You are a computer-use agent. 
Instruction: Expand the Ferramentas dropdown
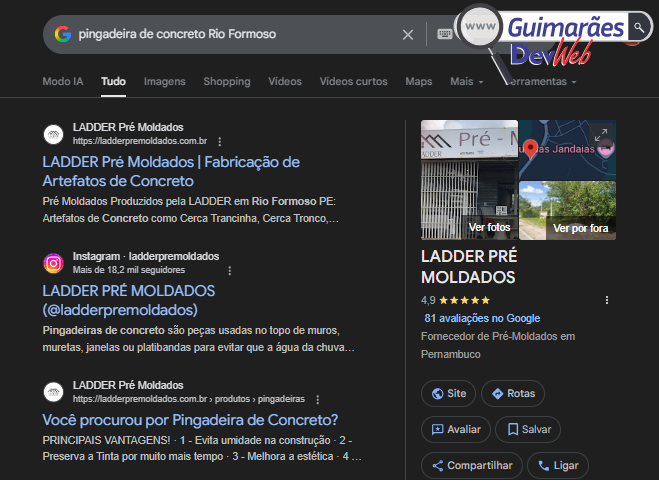(x=541, y=81)
